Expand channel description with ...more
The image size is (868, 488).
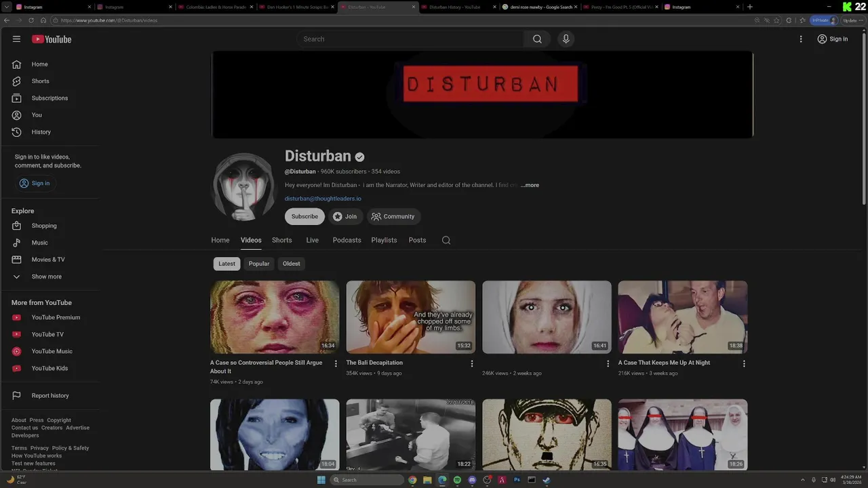(x=530, y=185)
